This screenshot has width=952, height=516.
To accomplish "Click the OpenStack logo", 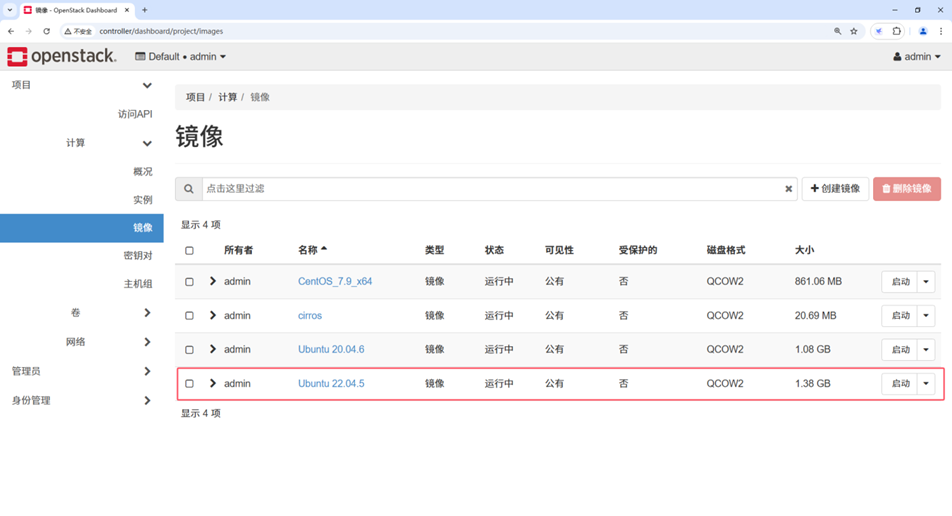I will coord(61,56).
